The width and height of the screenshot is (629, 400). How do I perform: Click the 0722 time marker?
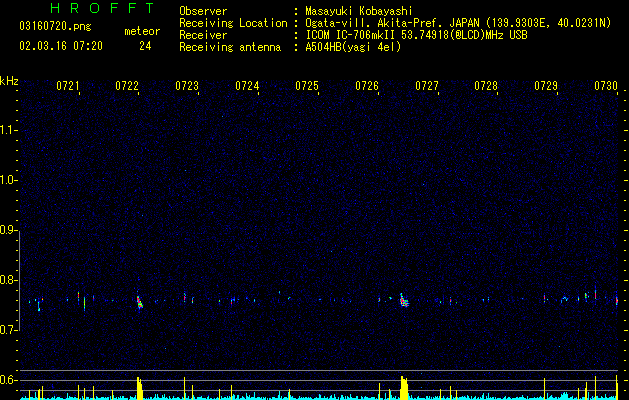[127, 86]
